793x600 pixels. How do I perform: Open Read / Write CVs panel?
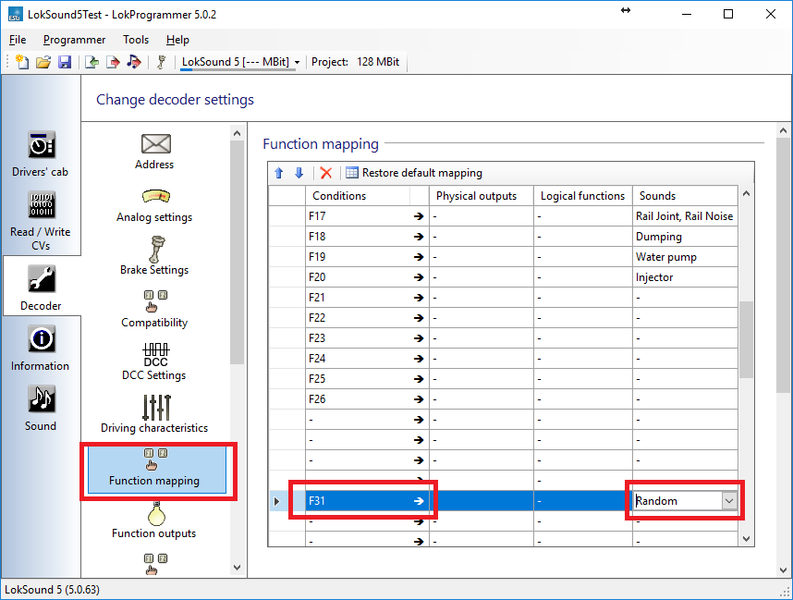coord(40,221)
